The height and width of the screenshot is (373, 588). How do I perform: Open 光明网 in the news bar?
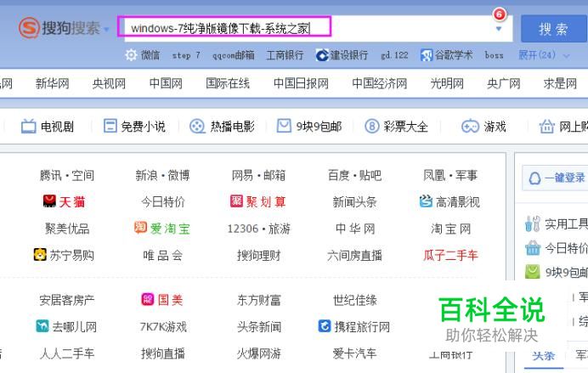(x=447, y=83)
